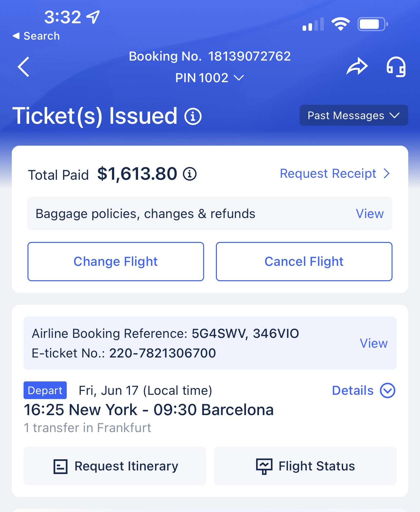The image size is (420, 512).
Task: Tap the Cancel Flight button
Action: pyautogui.click(x=304, y=261)
